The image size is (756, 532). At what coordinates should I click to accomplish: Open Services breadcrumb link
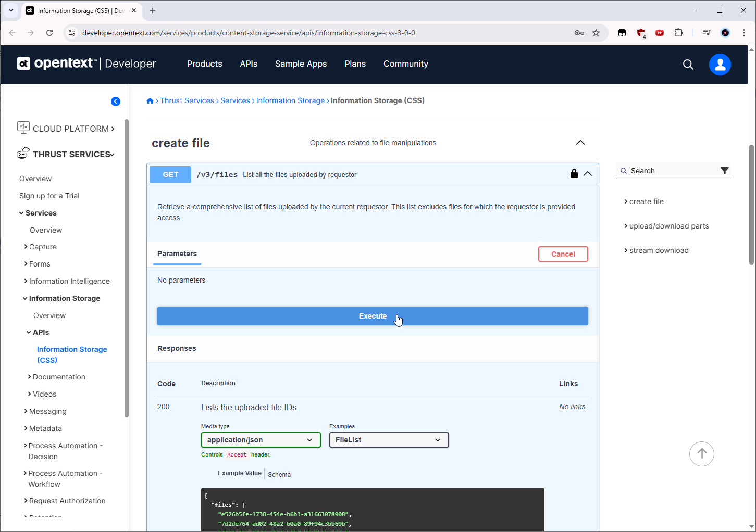[x=235, y=100]
